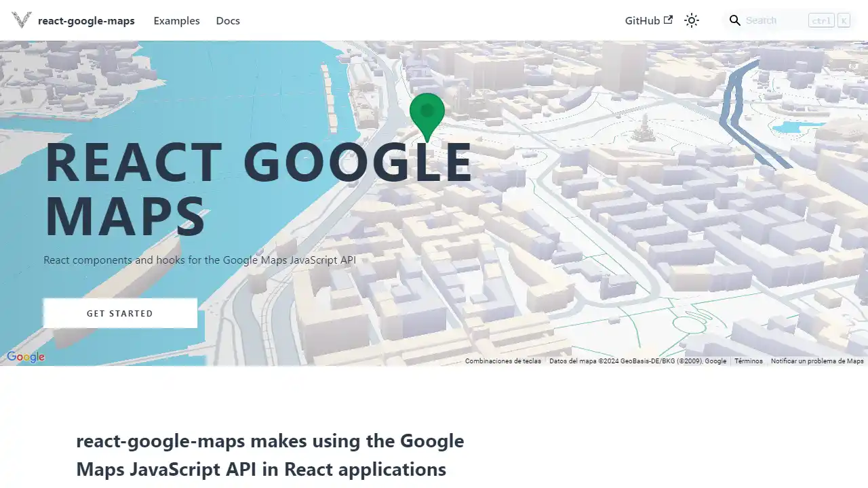Click the ctrl key hint in search bar
Image resolution: width=868 pixels, height=488 pixels.
[x=821, y=20]
